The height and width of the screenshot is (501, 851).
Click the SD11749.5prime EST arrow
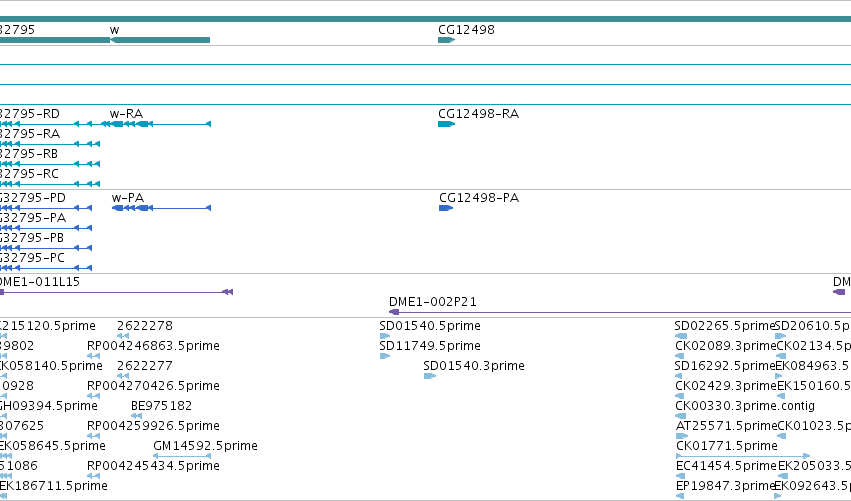385,356
